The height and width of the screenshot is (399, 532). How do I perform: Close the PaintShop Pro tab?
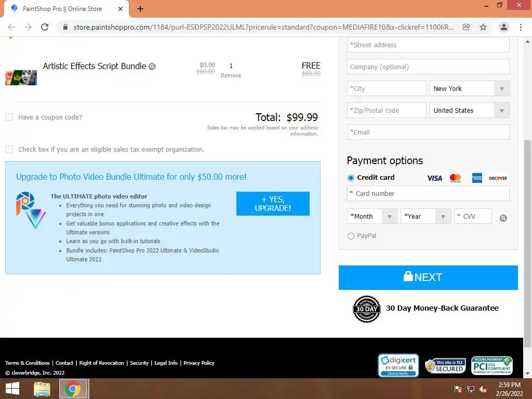[x=121, y=9]
